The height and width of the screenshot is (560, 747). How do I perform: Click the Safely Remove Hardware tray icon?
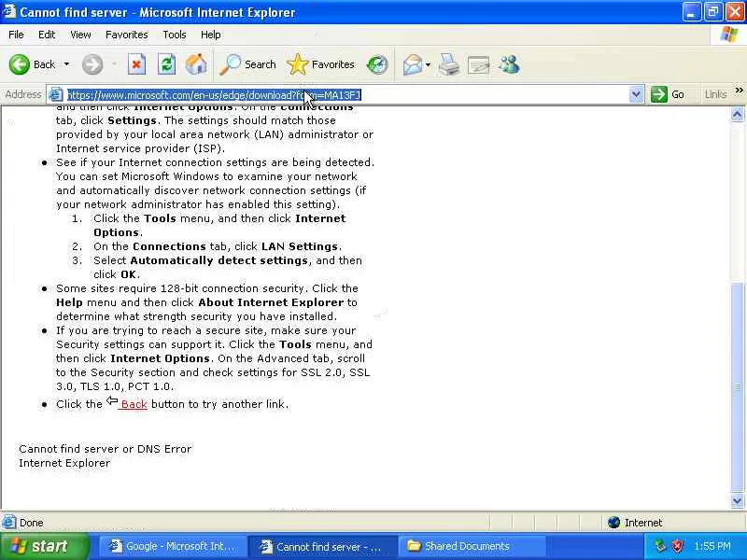(660, 546)
